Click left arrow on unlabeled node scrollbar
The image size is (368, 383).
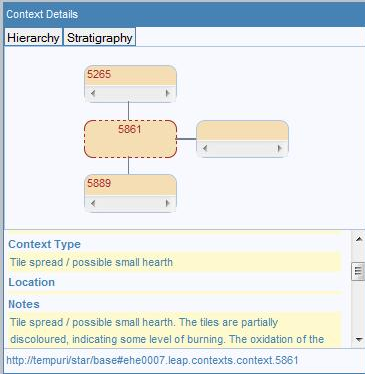click(x=205, y=148)
